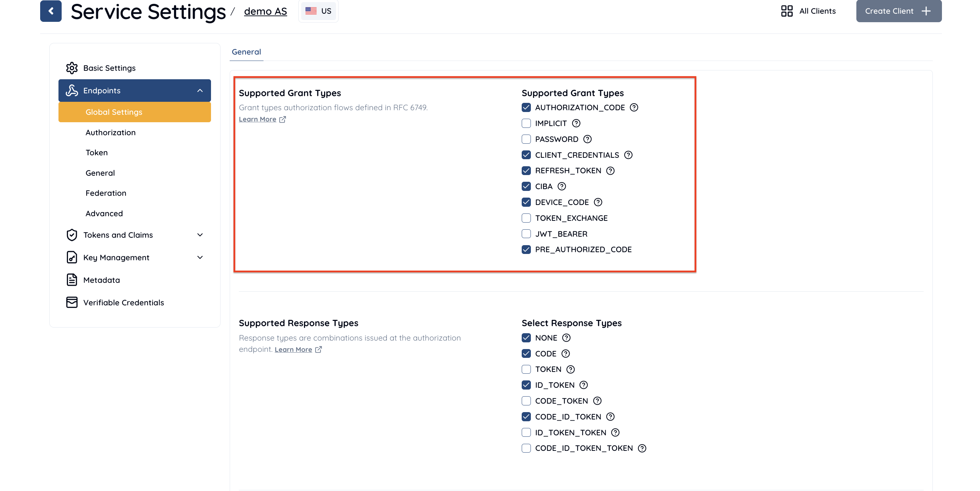The image size is (980, 491).
Task: Open the Federation submenu item
Action: click(106, 193)
